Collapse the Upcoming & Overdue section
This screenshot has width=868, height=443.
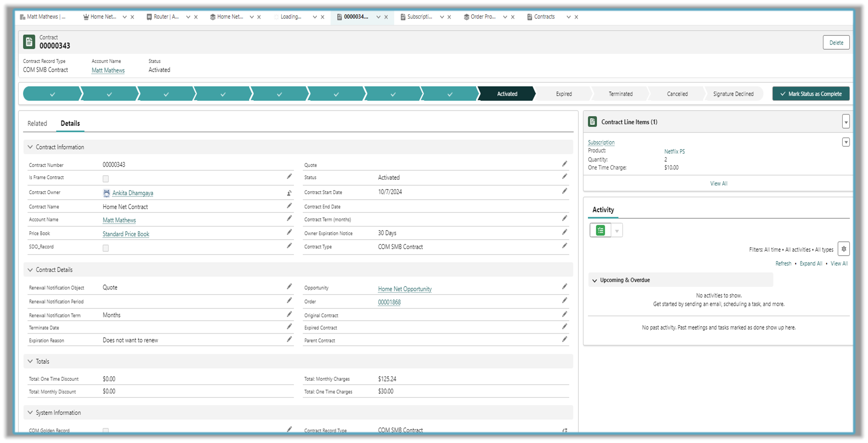coord(594,280)
